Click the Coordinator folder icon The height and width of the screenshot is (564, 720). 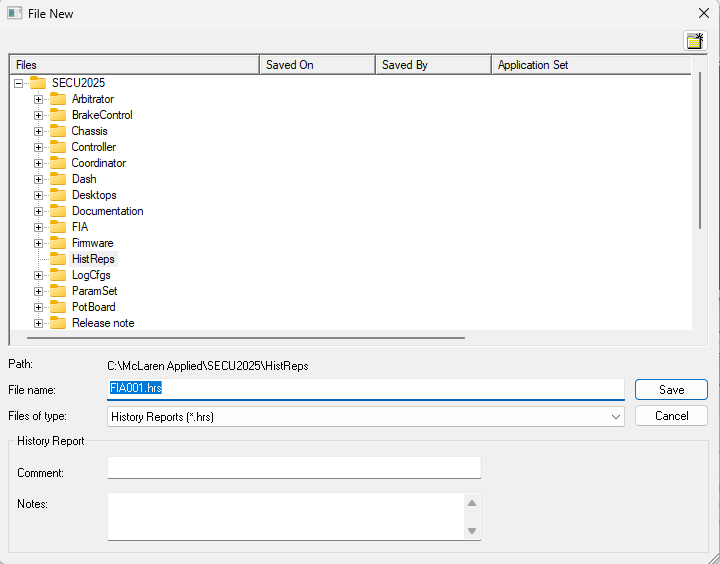pos(58,163)
